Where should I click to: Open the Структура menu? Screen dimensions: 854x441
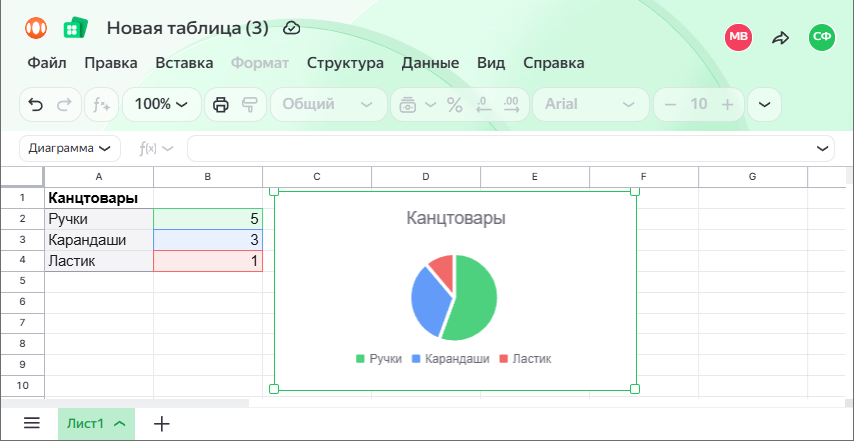pos(345,63)
